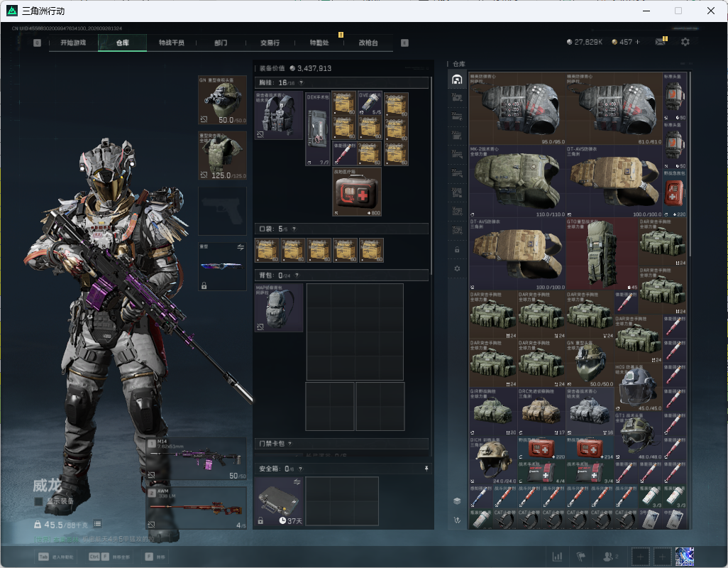
Task: Click the plus next to 457 currency
Action: pos(637,42)
